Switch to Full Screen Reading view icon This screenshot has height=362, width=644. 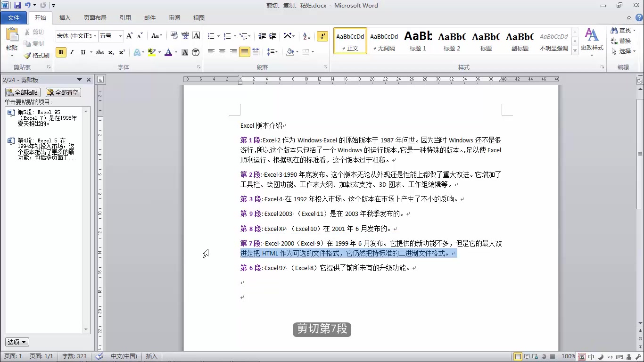coord(527,356)
